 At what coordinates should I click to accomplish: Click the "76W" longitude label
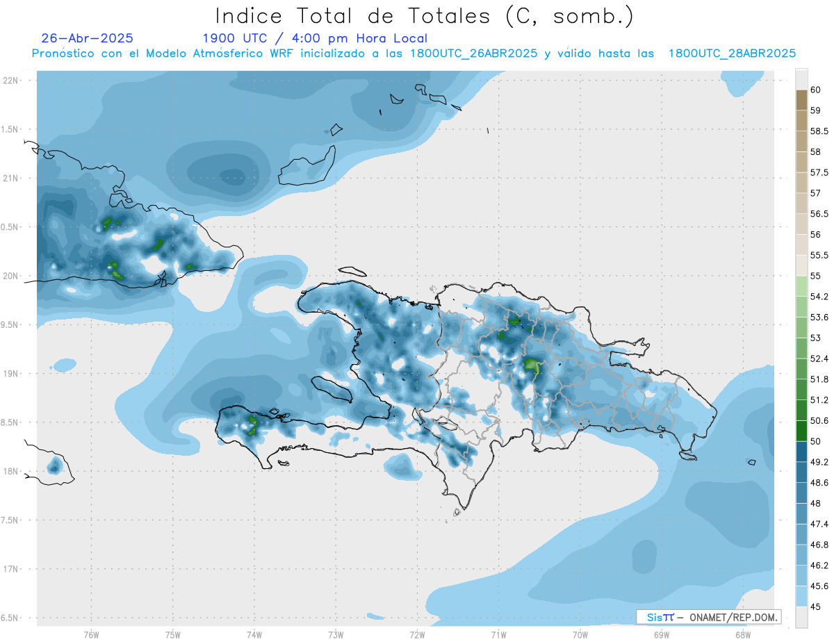(91, 635)
